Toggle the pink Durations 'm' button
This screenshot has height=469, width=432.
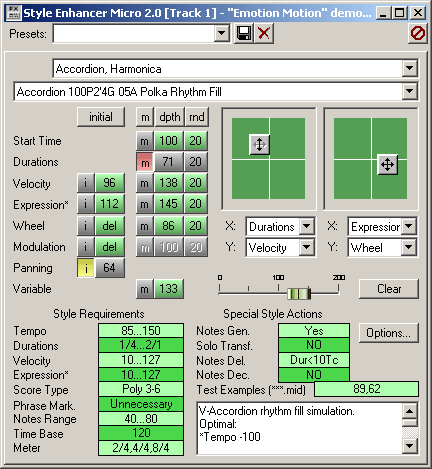point(145,162)
